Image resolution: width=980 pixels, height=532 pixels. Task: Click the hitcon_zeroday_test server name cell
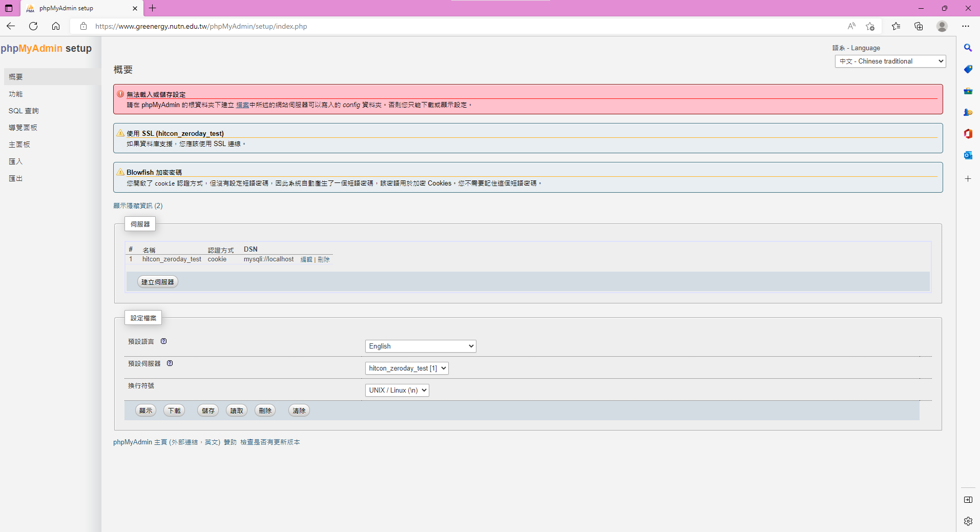point(172,259)
